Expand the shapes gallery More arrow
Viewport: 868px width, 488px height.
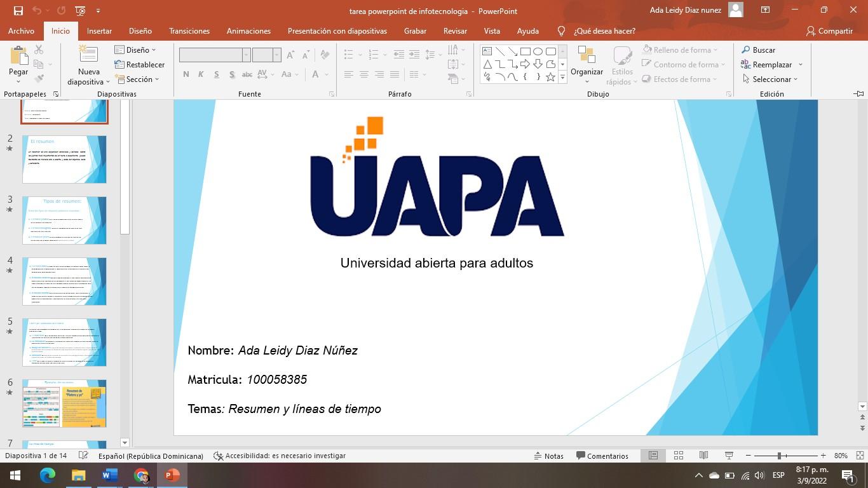coord(562,78)
